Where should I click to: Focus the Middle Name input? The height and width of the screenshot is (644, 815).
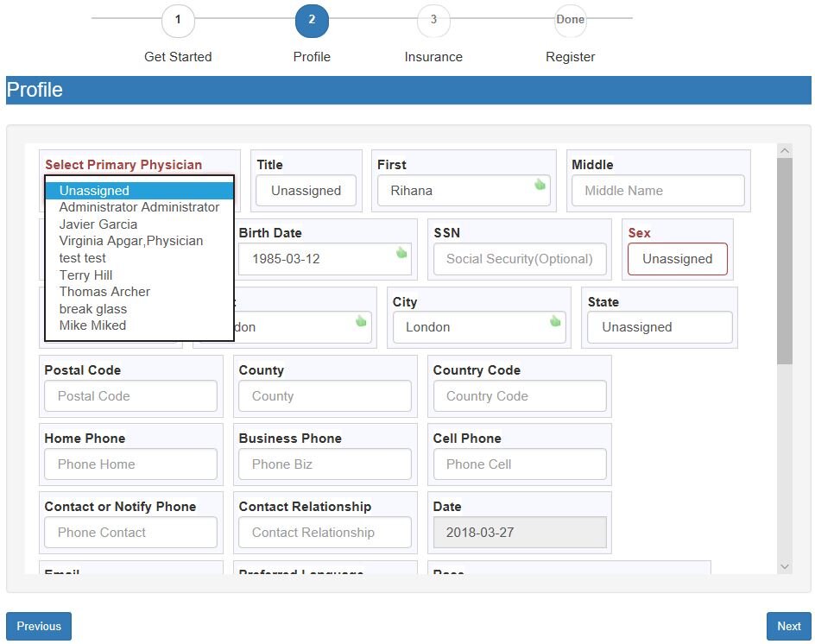tap(658, 191)
